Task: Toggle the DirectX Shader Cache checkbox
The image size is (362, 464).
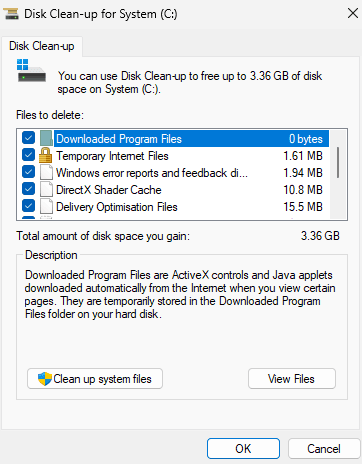Action: point(29,189)
